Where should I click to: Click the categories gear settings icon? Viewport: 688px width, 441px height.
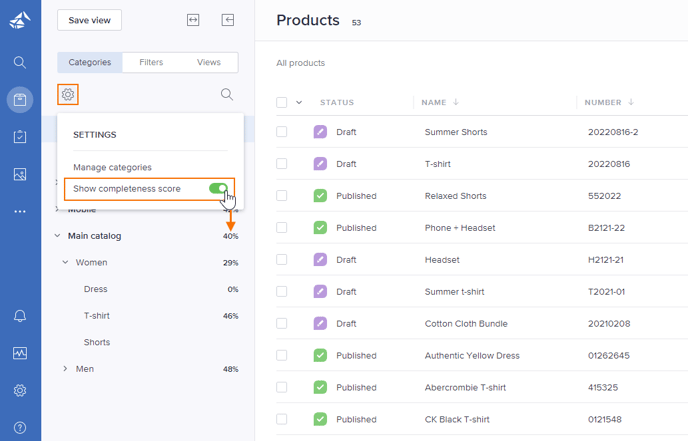click(68, 94)
